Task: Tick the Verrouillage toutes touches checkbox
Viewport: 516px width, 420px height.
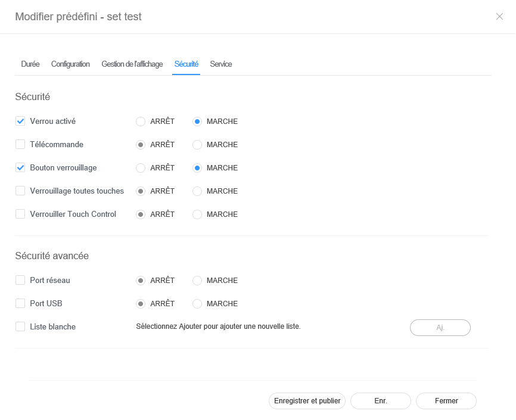Action: tap(20, 191)
